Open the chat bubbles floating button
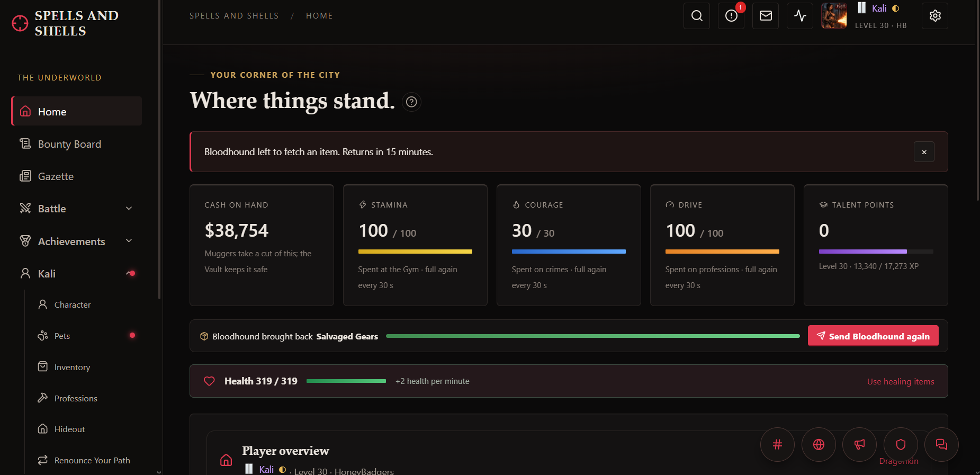Image resolution: width=980 pixels, height=475 pixels. tap(941, 444)
